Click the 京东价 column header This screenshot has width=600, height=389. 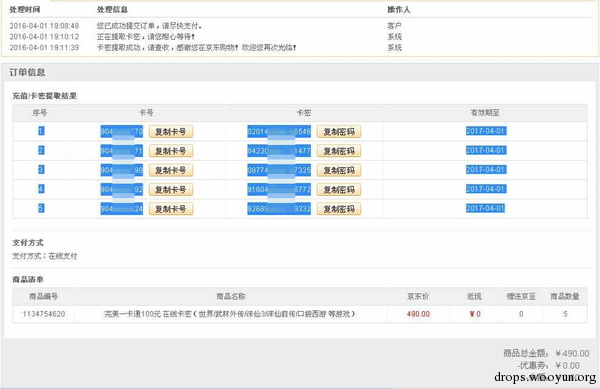point(418,296)
